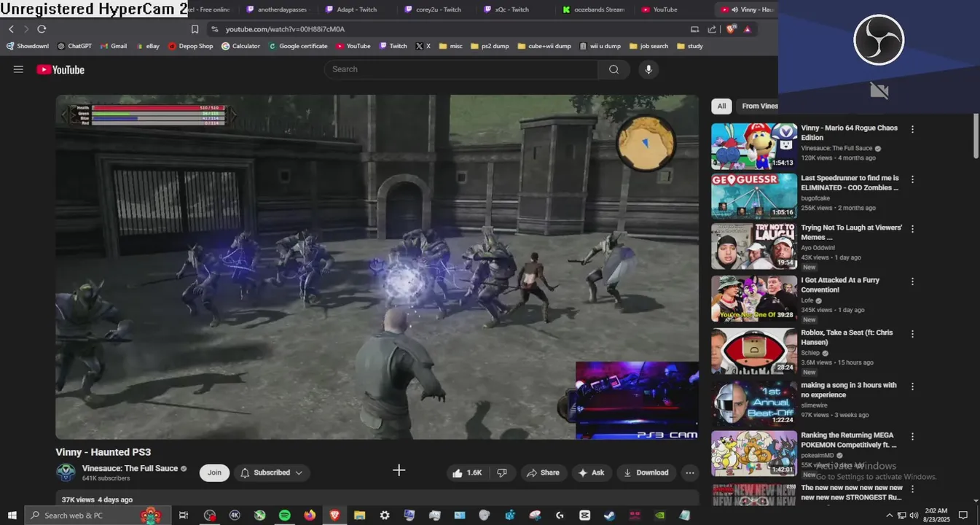Open Brave Shields lion icon
The height and width of the screenshot is (525, 980).
click(731, 29)
